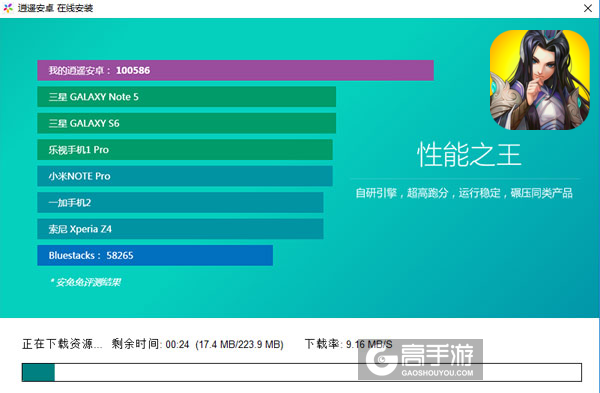Click the 一加手机2 bar
600x393 pixels.
point(180,202)
